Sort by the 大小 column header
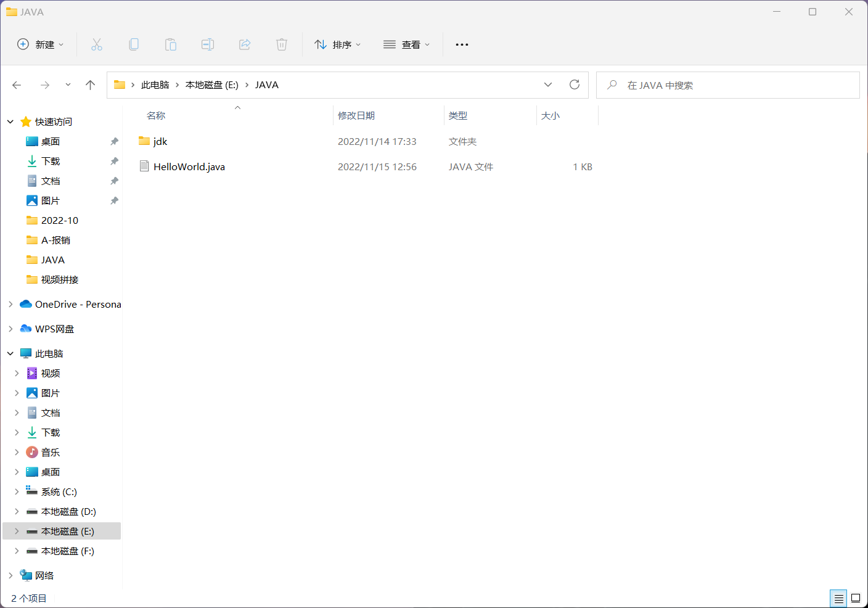 (551, 115)
